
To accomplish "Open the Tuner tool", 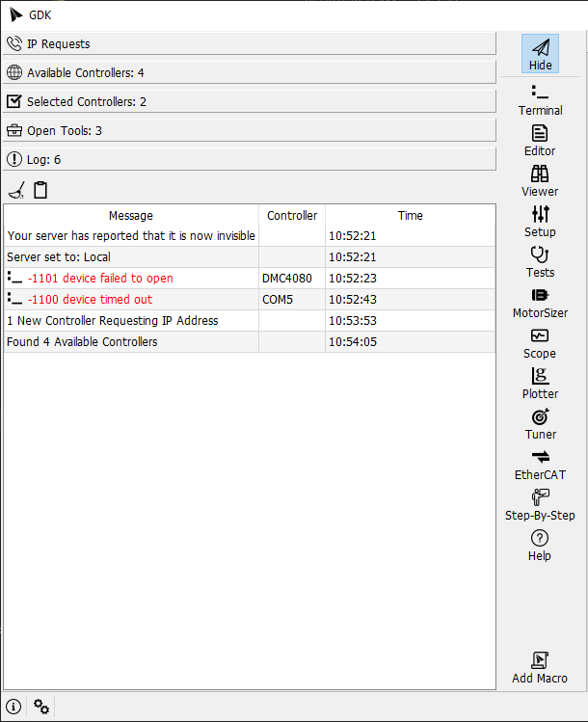I will click(x=540, y=424).
